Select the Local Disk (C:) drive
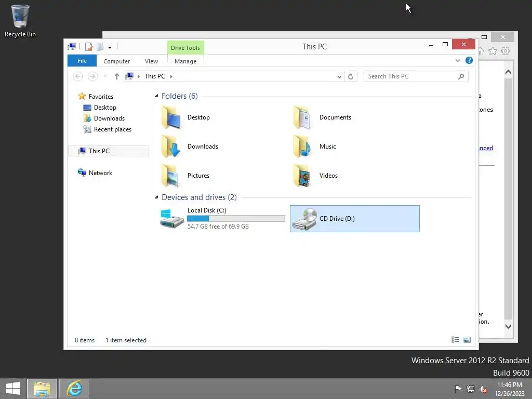The width and height of the screenshot is (532, 399). (x=222, y=219)
